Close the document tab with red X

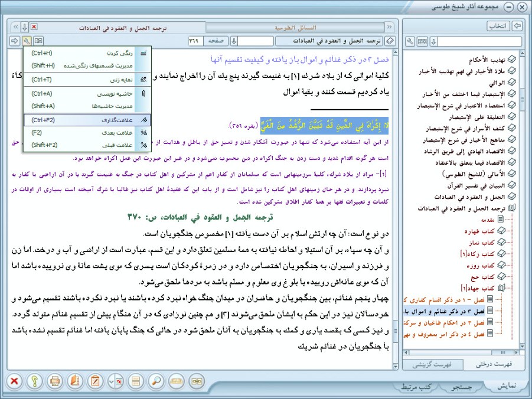pyautogui.click(x=34, y=27)
